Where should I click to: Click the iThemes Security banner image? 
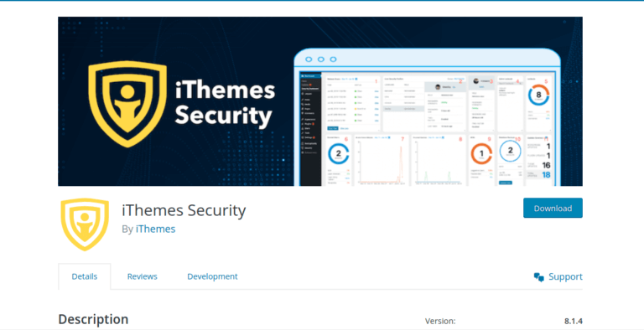(x=320, y=101)
